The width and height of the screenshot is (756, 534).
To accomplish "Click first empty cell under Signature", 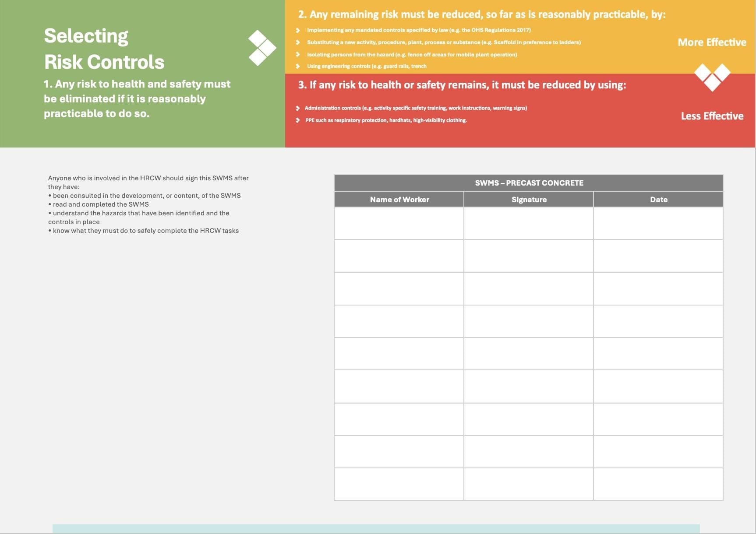I will point(529,224).
